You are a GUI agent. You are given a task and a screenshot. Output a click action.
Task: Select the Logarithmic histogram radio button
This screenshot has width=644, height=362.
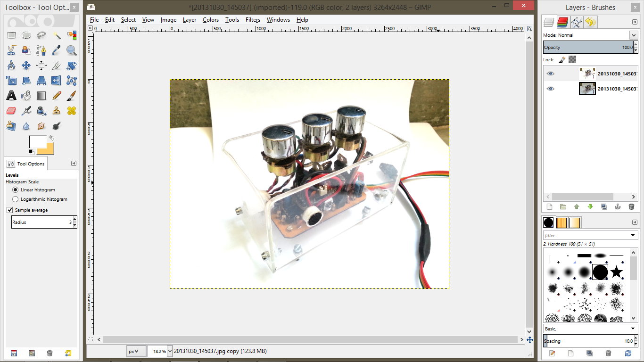pos(15,199)
